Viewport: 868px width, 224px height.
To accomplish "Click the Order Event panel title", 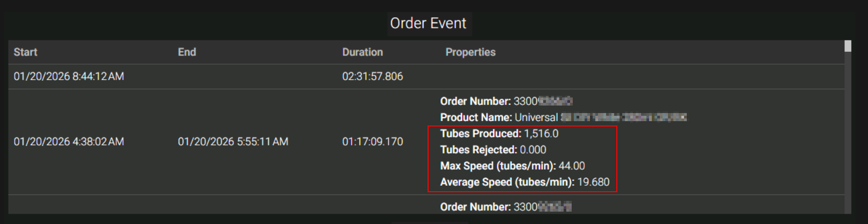I will pyautogui.click(x=428, y=24).
